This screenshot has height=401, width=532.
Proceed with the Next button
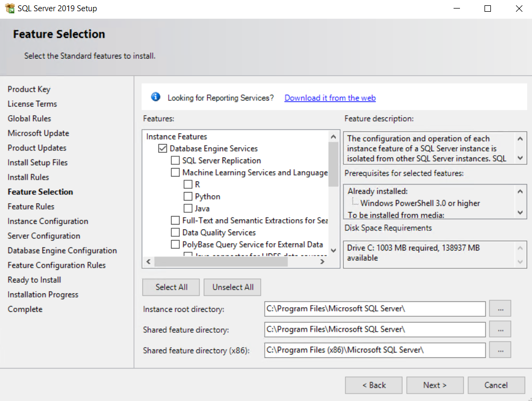tap(435, 385)
